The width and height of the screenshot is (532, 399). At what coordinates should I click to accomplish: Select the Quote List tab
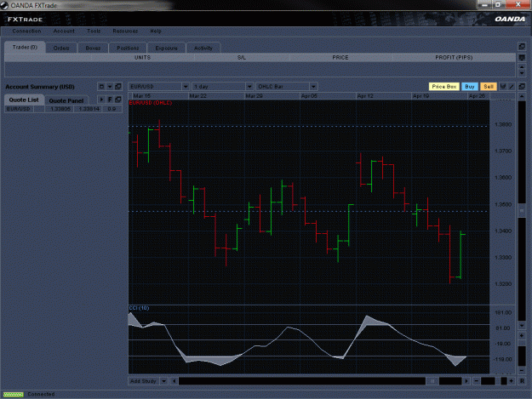[x=24, y=100]
